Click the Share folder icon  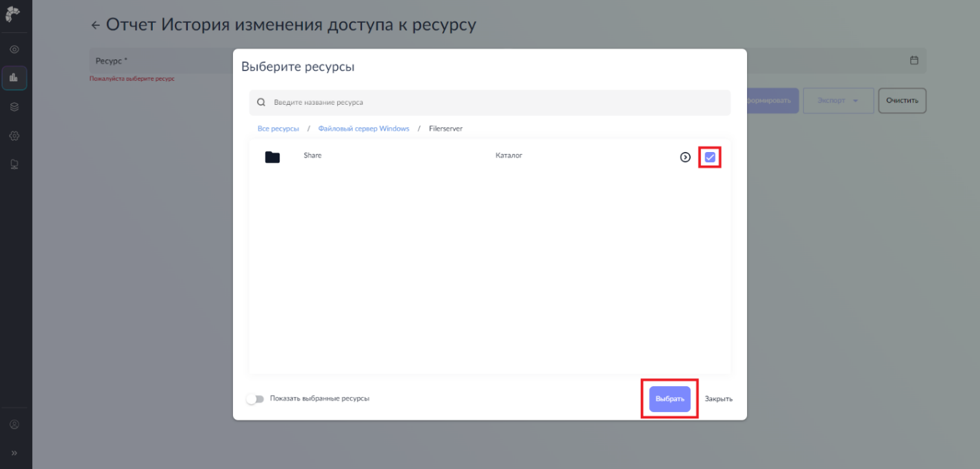[273, 157]
